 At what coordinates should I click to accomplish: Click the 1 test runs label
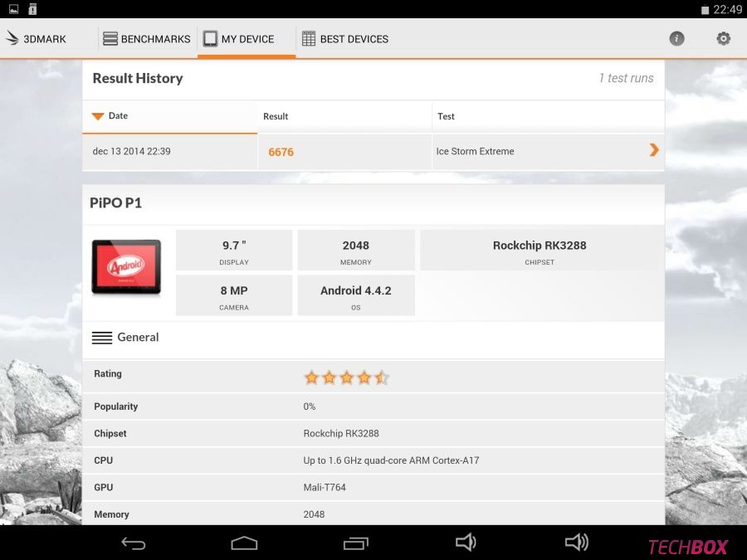click(626, 78)
